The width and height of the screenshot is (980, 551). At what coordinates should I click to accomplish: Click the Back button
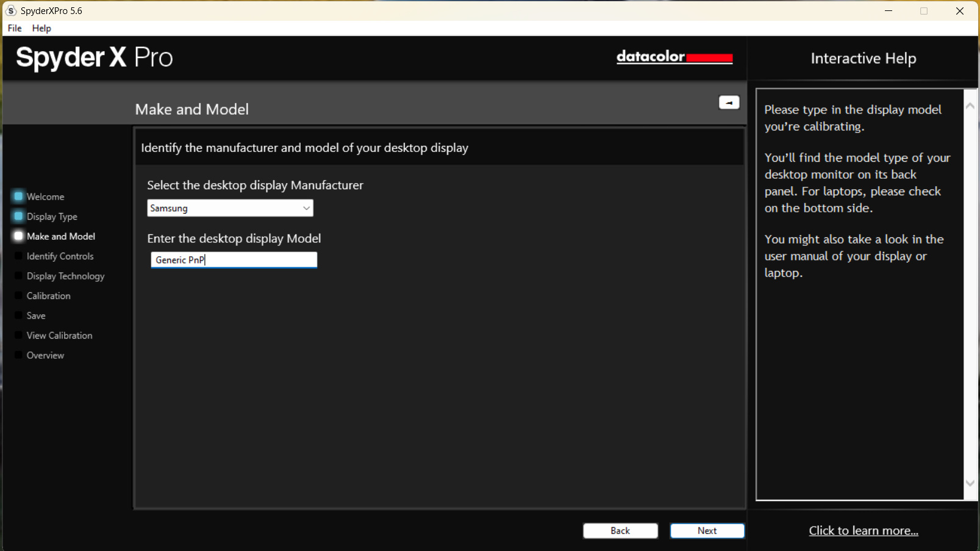tap(620, 531)
